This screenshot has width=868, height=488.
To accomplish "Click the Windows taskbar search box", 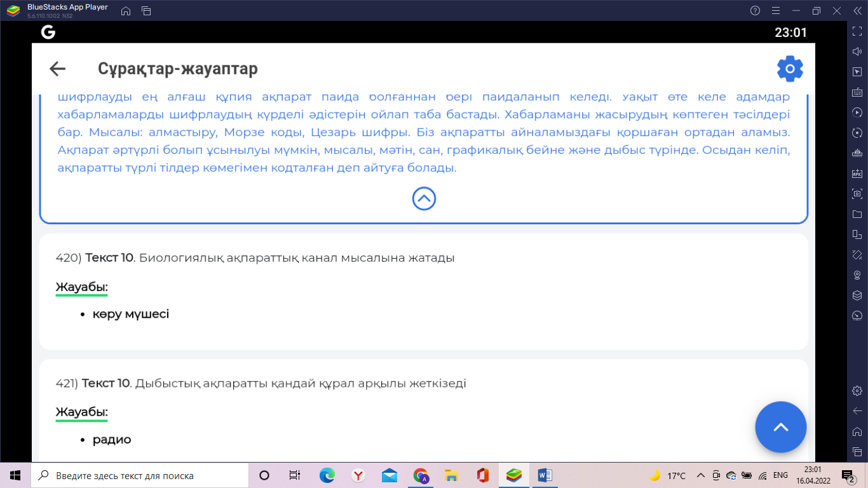I will click(140, 475).
